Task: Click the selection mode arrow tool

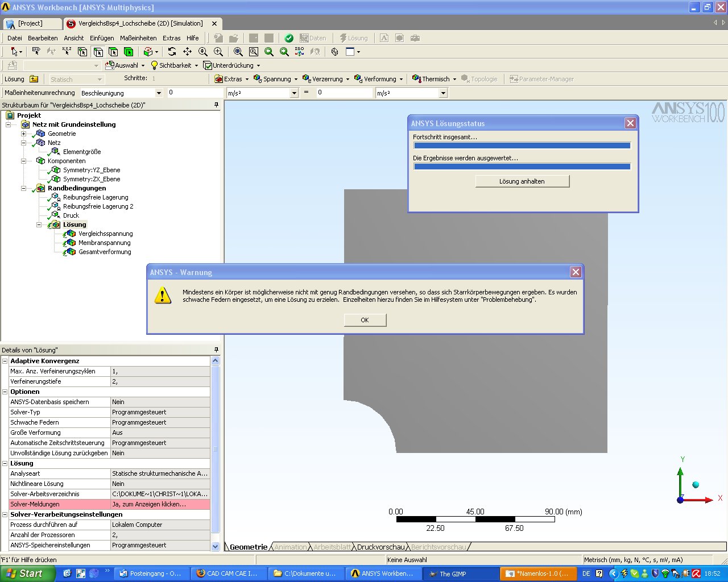Action: pos(14,52)
